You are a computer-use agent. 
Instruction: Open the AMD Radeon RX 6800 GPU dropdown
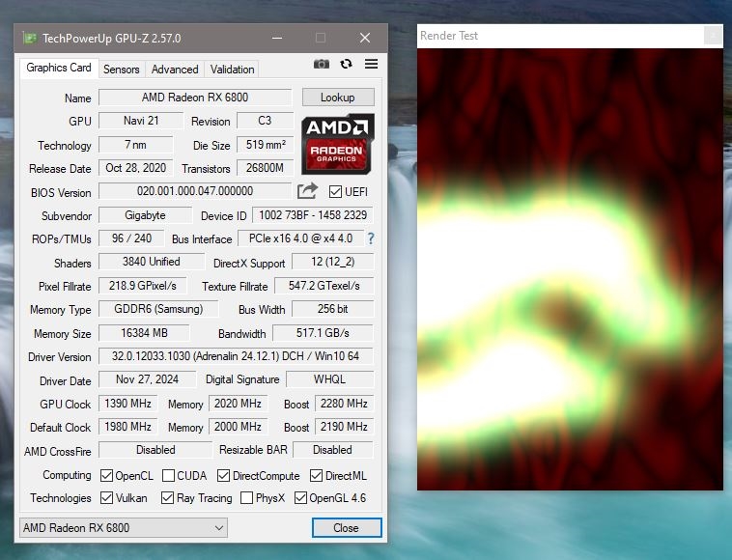(x=124, y=528)
